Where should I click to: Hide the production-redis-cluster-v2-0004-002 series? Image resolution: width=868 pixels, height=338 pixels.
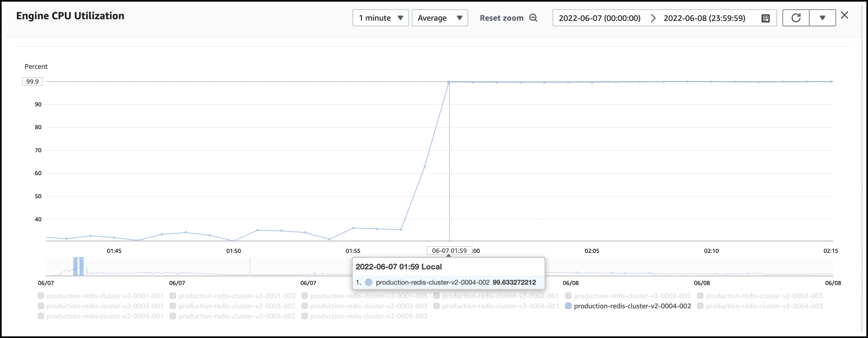(628, 306)
